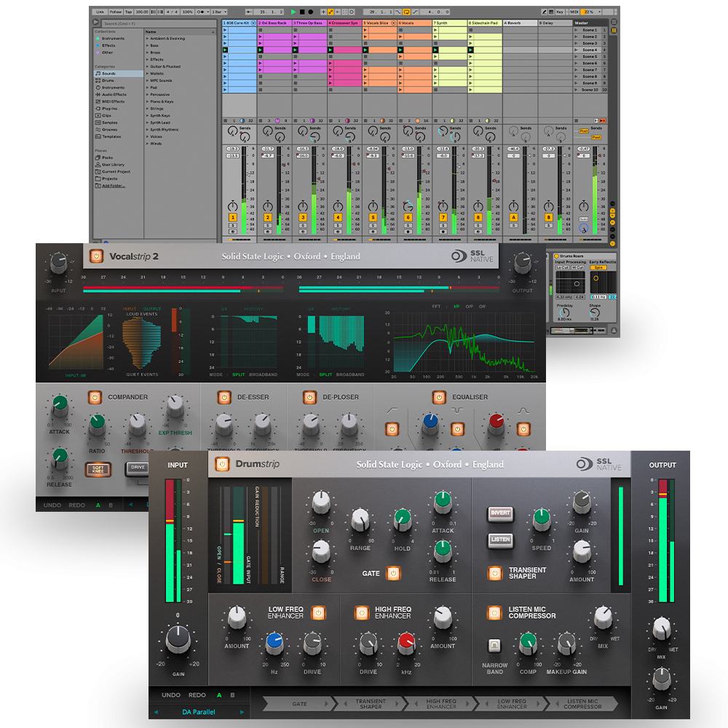Click the Audio Effects browser icon
The width and height of the screenshot is (728, 728).
point(115,95)
